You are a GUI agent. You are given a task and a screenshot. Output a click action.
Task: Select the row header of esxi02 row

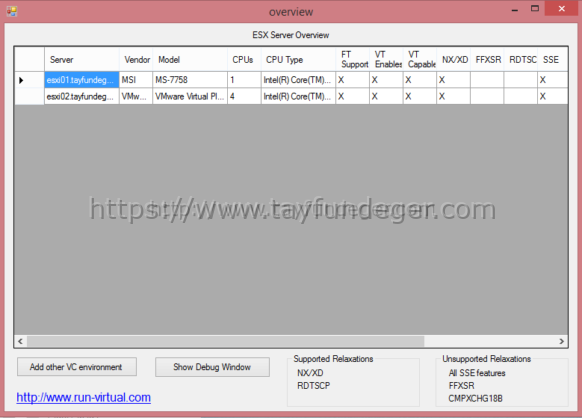tap(29, 97)
